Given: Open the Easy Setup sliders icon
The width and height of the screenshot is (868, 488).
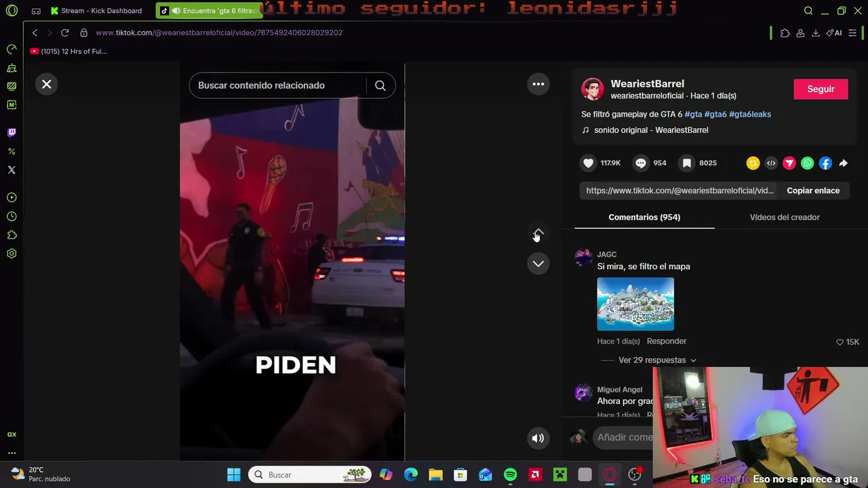Looking at the screenshot, I should click(852, 33).
